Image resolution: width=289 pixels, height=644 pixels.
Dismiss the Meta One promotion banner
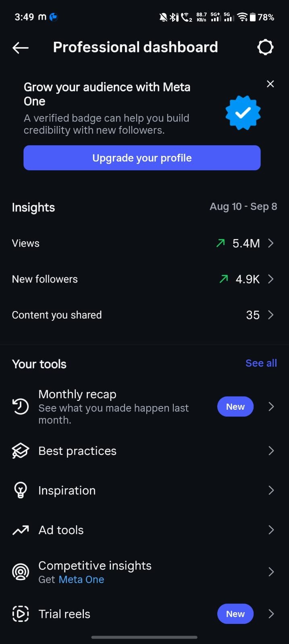tap(270, 84)
